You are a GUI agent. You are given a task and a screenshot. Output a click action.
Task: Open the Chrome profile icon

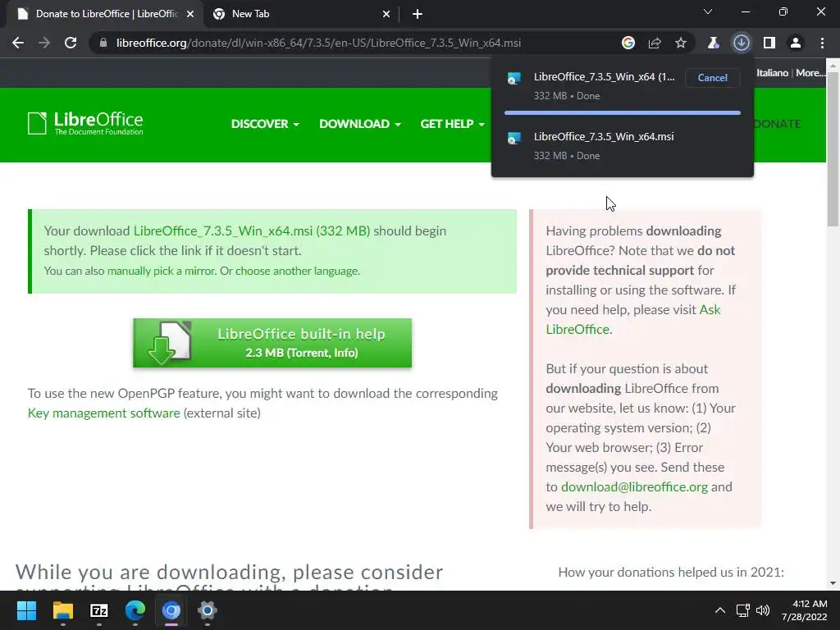[796, 43]
